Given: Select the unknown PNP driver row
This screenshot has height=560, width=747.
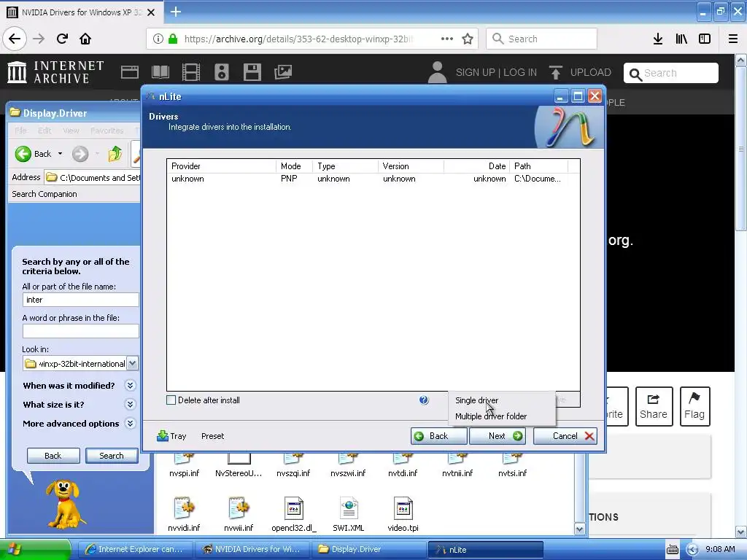Looking at the screenshot, I should (x=367, y=179).
